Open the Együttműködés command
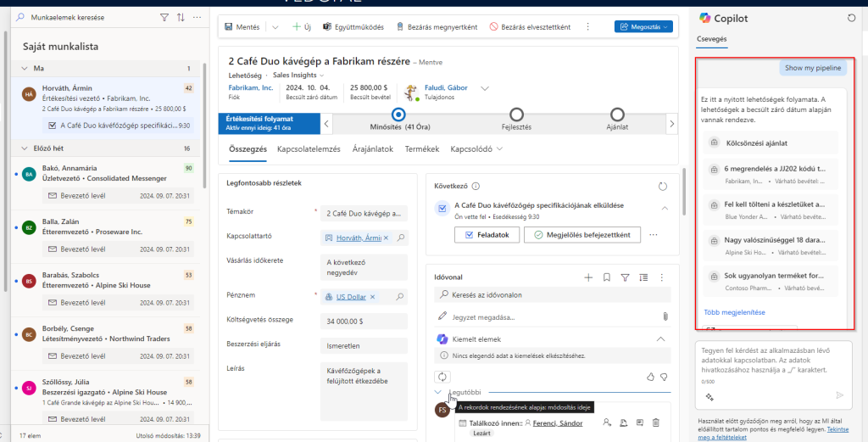Viewport: 868px width, 442px height. (x=353, y=26)
